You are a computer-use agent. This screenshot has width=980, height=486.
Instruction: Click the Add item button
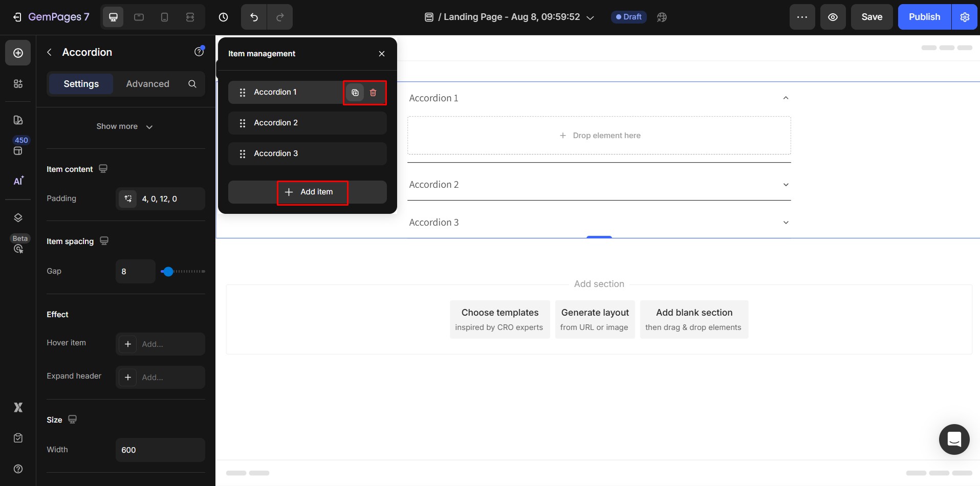point(312,192)
